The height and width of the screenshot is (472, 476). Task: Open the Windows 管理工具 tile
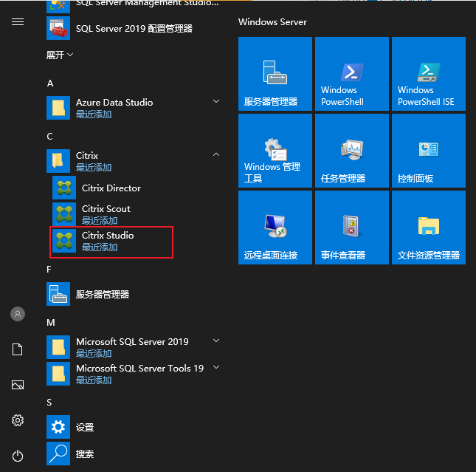275,151
